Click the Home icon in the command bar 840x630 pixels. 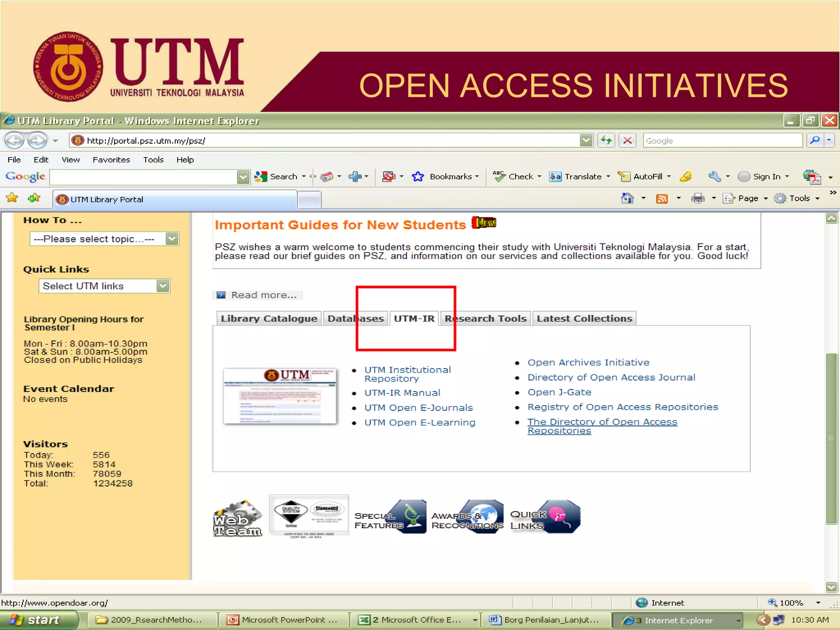click(x=627, y=199)
